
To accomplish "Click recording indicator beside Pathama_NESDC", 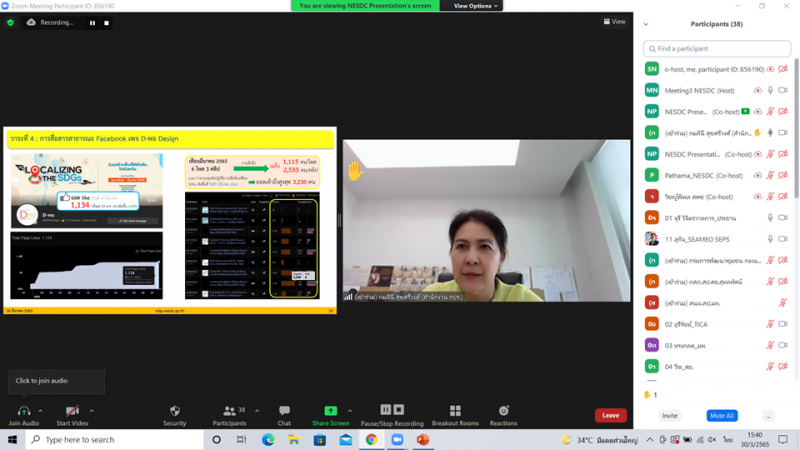I will tap(758, 176).
